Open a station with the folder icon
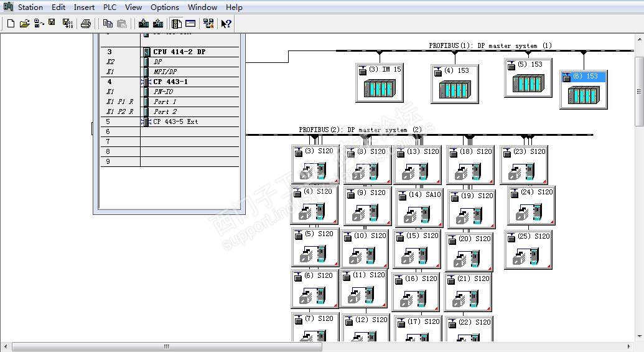 25,24
